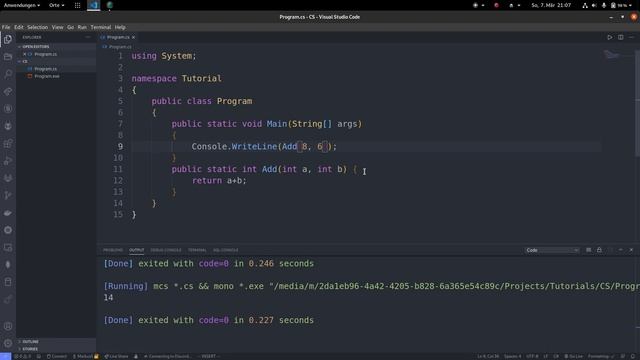The height and width of the screenshot is (360, 640).
Task: Open the Terminal menu
Action: tap(101, 27)
